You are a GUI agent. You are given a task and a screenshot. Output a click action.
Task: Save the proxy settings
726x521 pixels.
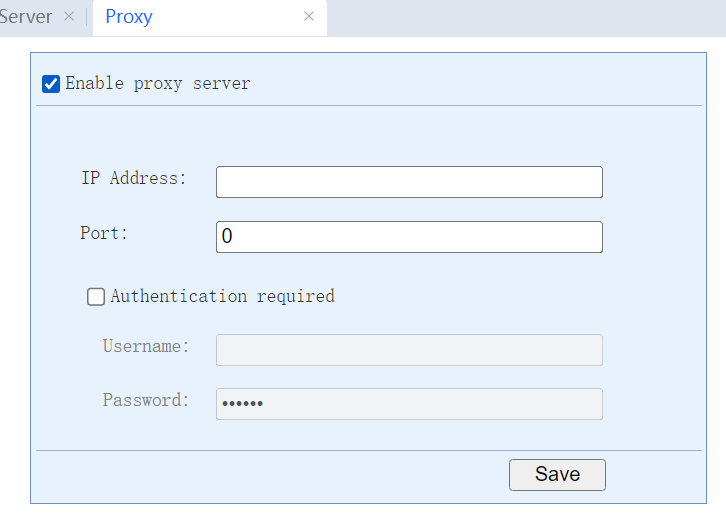coord(557,475)
